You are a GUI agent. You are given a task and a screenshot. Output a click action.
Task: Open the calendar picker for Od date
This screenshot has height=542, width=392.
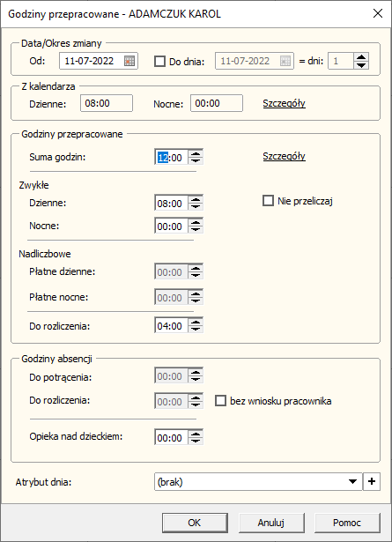[129, 61]
